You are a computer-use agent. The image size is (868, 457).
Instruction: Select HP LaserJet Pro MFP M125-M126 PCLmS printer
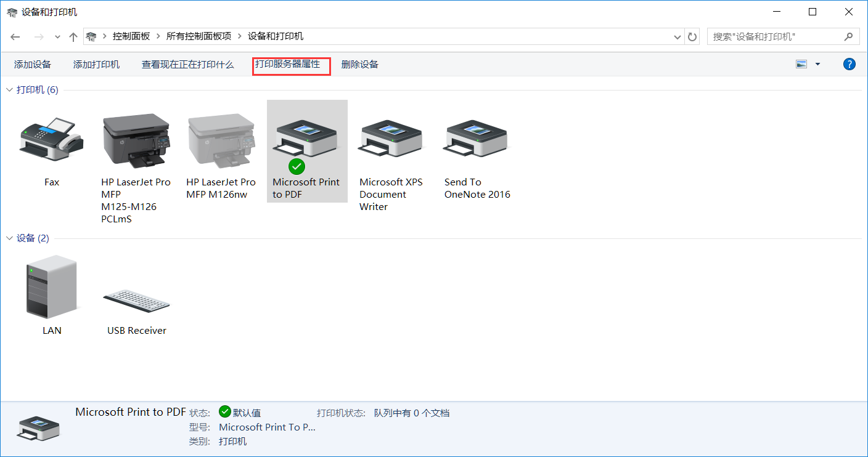coord(136,141)
